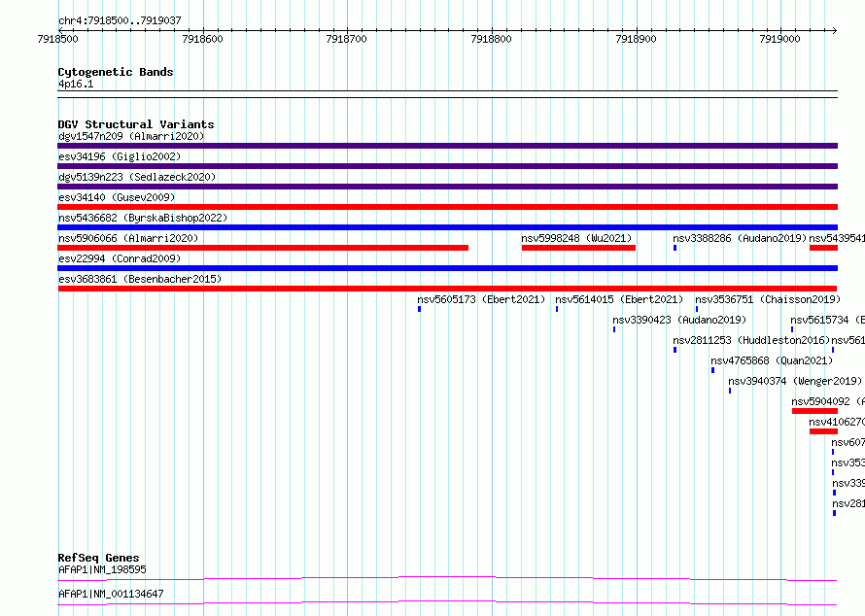Click the small blue nsv3388286 marker

point(675,248)
